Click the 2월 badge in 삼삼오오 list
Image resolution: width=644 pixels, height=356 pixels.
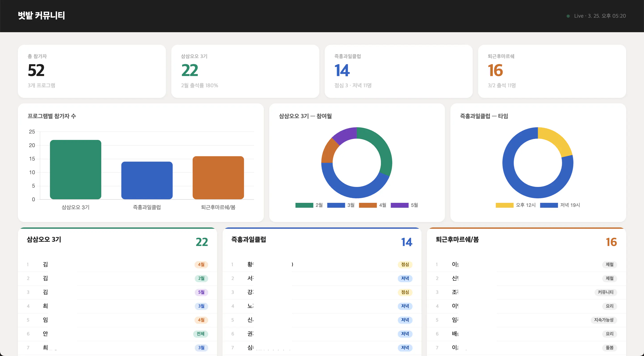(x=201, y=278)
